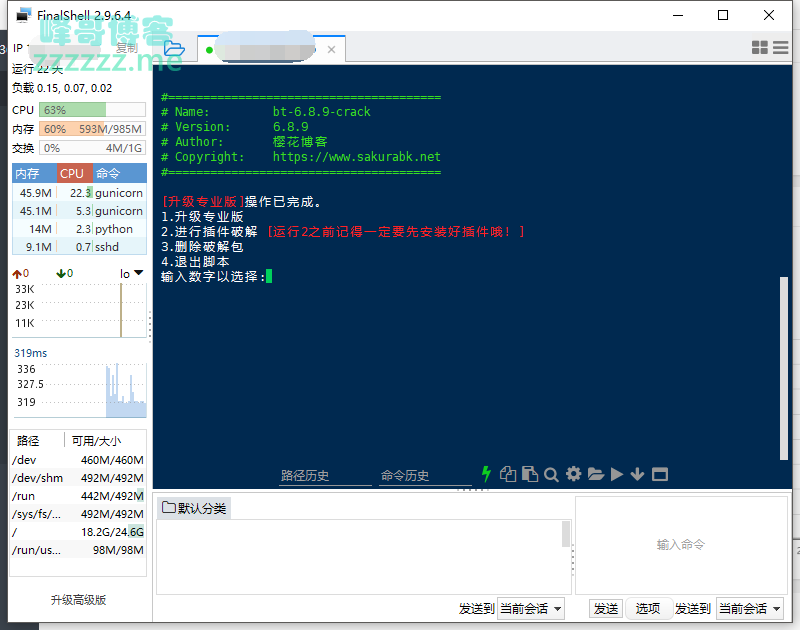Image resolution: width=800 pixels, height=630 pixels.
Task: Click the play run icon in terminal toolbar
Action: click(x=617, y=474)
